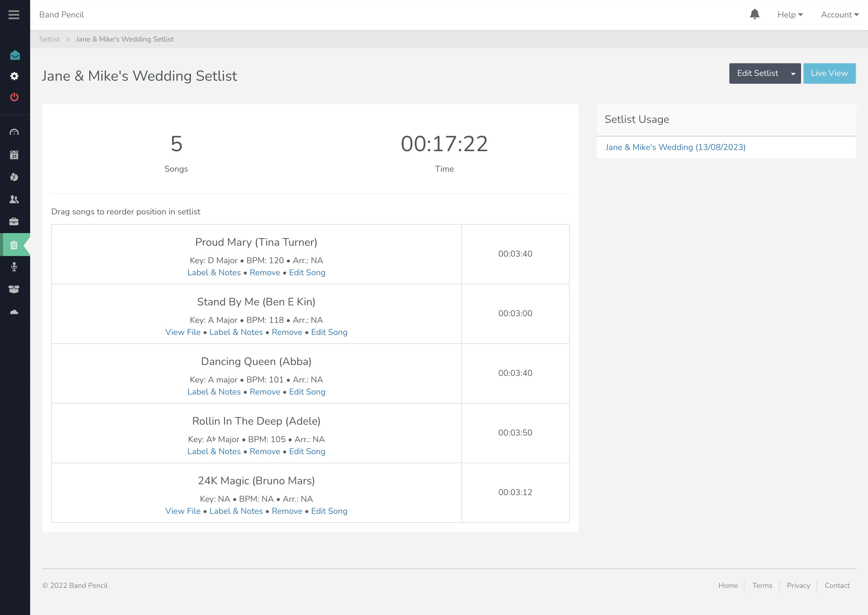Edit Song for 24K Magic
The image size is (868, 615).
click(x=329, y=511)
